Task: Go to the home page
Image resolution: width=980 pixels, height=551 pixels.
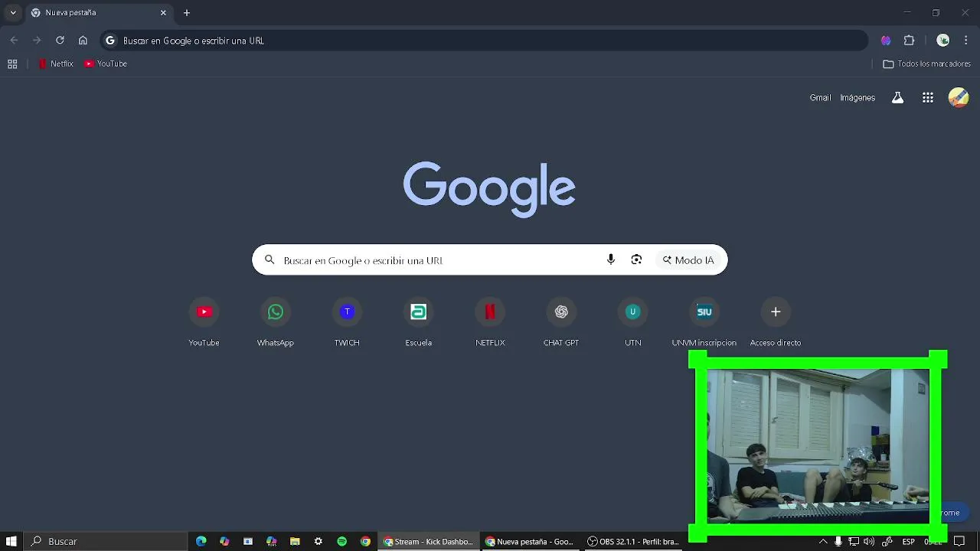Action: point(83,41)
